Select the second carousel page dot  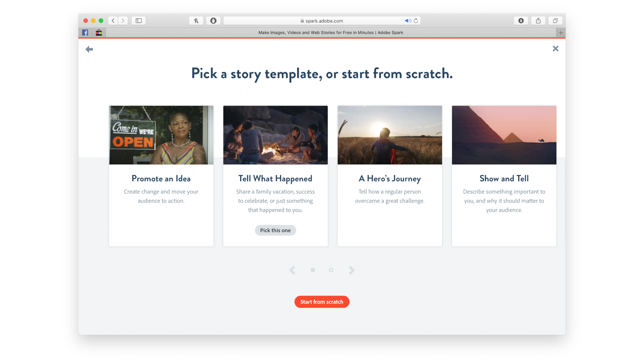coord(331,270)
